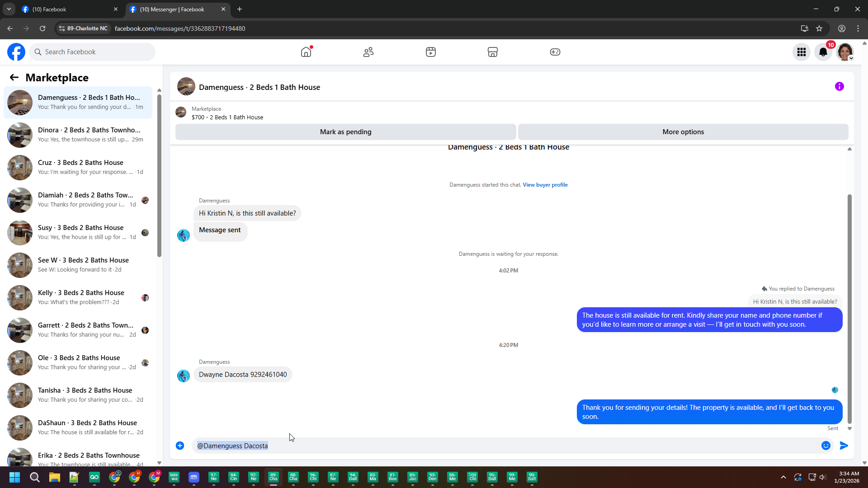Open the account profile picture menu
868x488 pixels.
click(x=845, y=52)
